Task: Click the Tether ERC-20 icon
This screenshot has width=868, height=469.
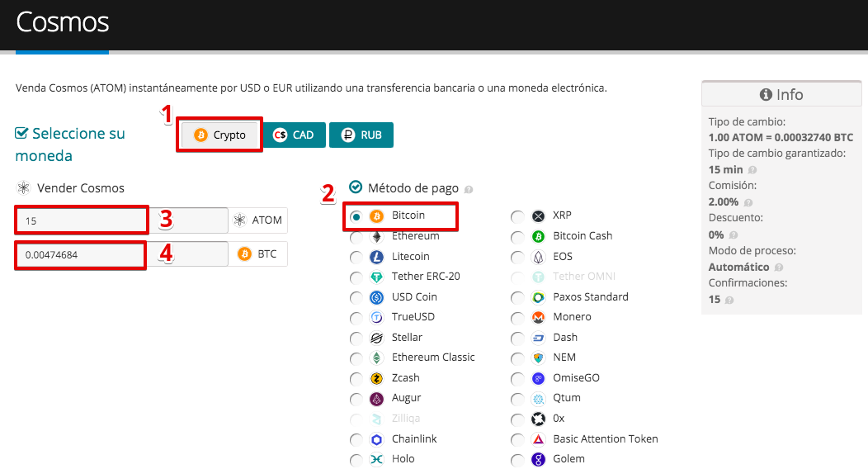Action: coord(376,277)
